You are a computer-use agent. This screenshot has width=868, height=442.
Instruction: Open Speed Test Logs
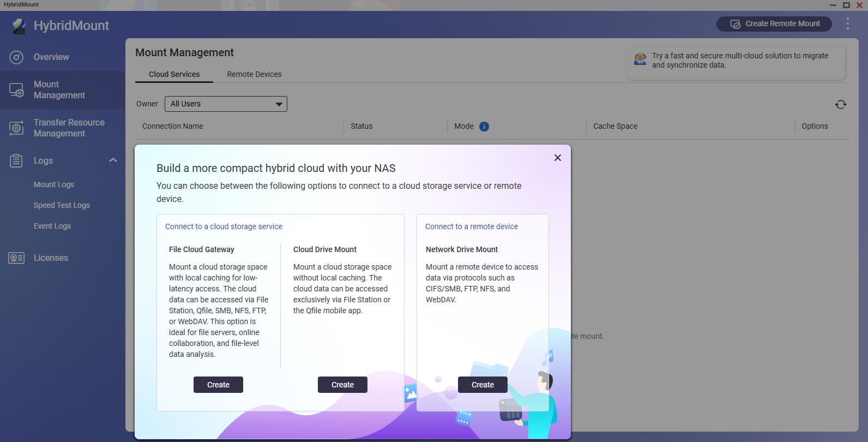point(62,205)
